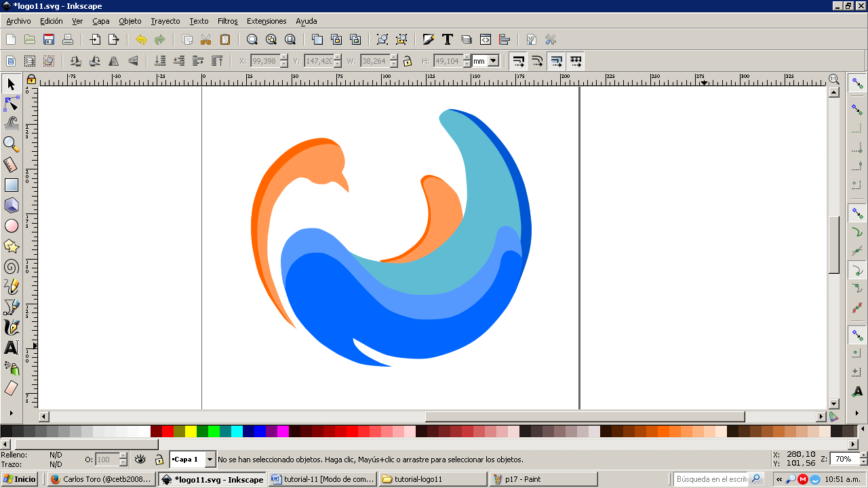This screenshot has width=868, height=488.
Task: Select the Zoom magnifier tool
Action: (11, 144)
